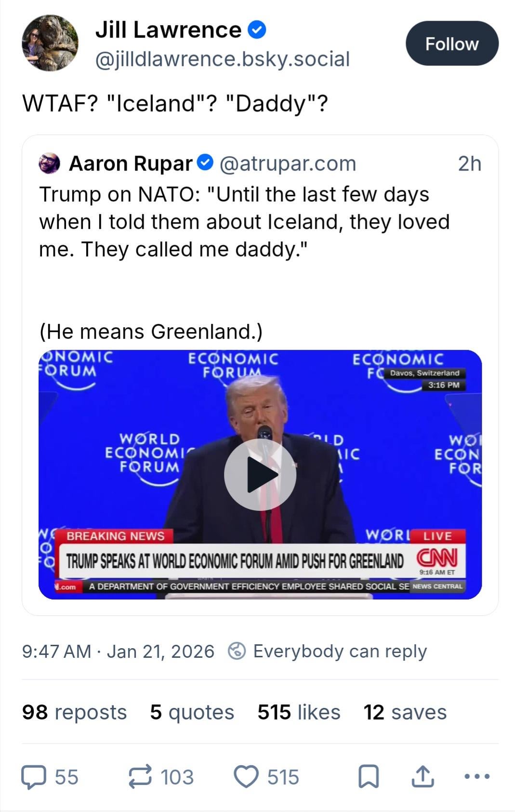Open Jill Lawrence's profile picture

tap(50, 43)
